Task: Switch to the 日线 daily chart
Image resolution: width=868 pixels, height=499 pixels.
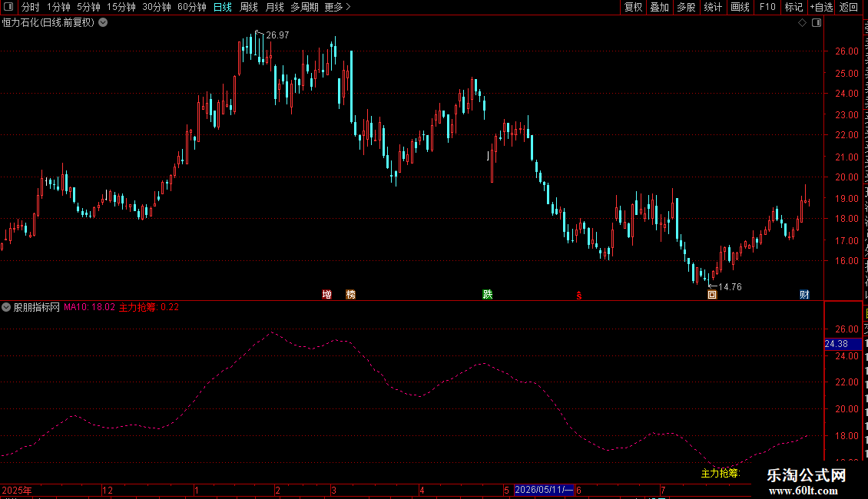Action: coord(223,7)
